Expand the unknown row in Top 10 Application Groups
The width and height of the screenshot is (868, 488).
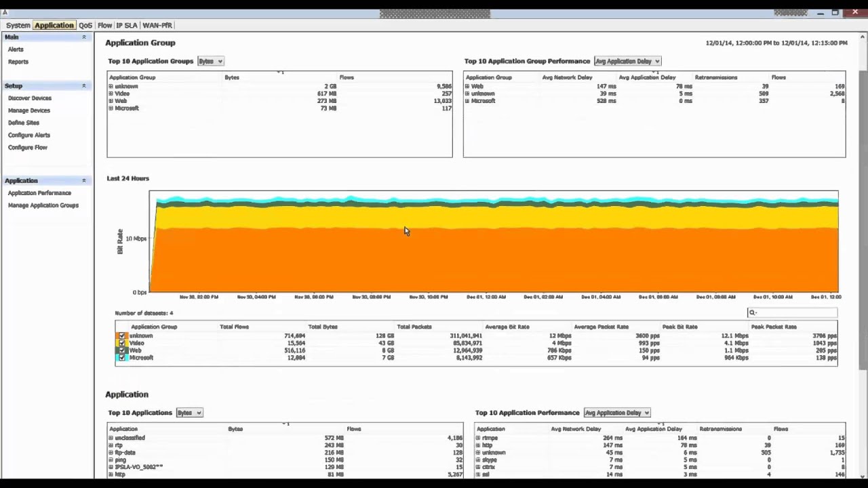111,87
